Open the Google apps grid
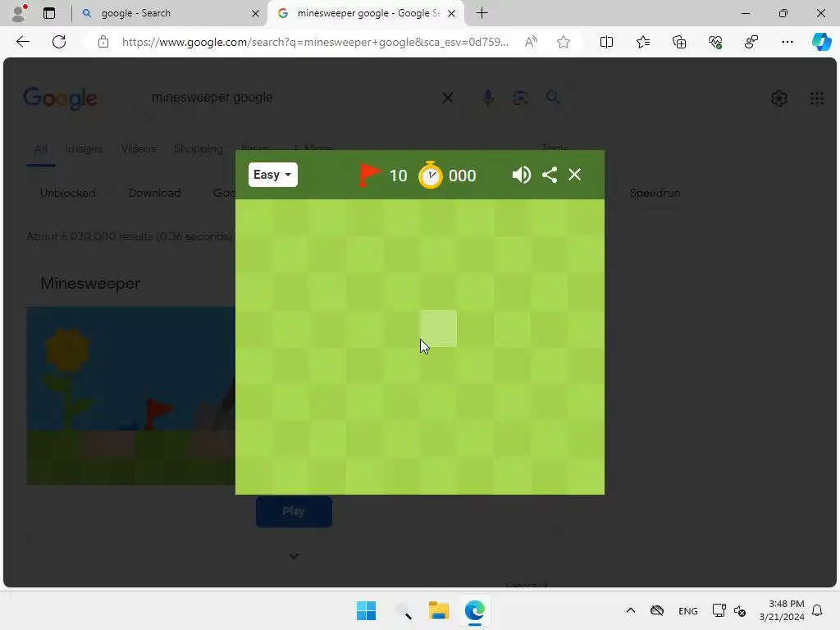Viewport: 840px width, 630px height. pyautogui.click(x=817, y=98)
